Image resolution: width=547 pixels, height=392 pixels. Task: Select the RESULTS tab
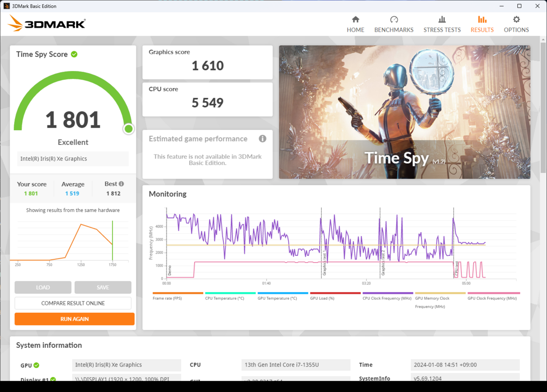point(482,24)
